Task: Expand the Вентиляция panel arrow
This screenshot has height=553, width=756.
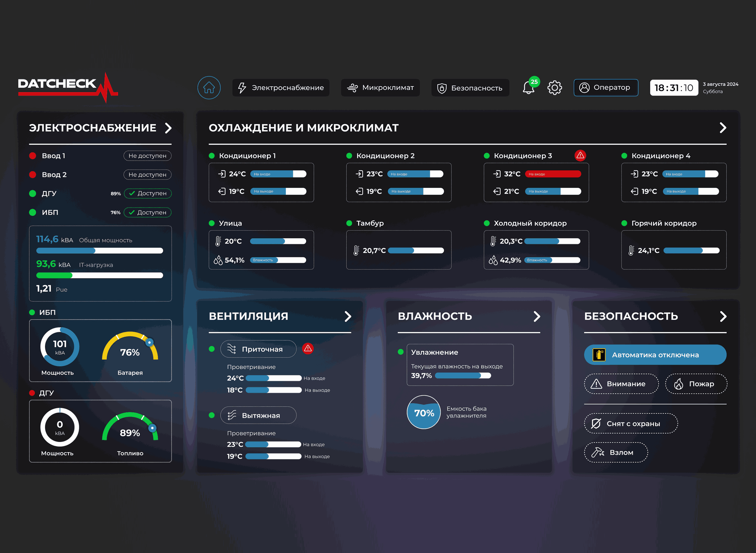Action: tap(348, 316)
